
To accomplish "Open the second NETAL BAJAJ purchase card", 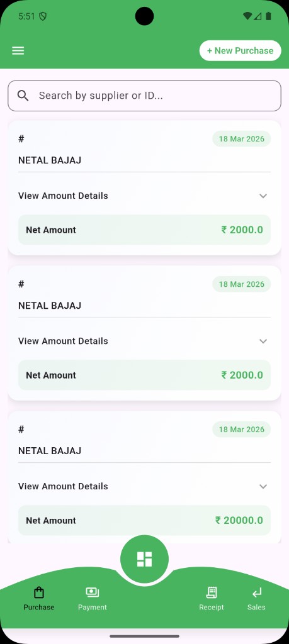I will [144, 333].
